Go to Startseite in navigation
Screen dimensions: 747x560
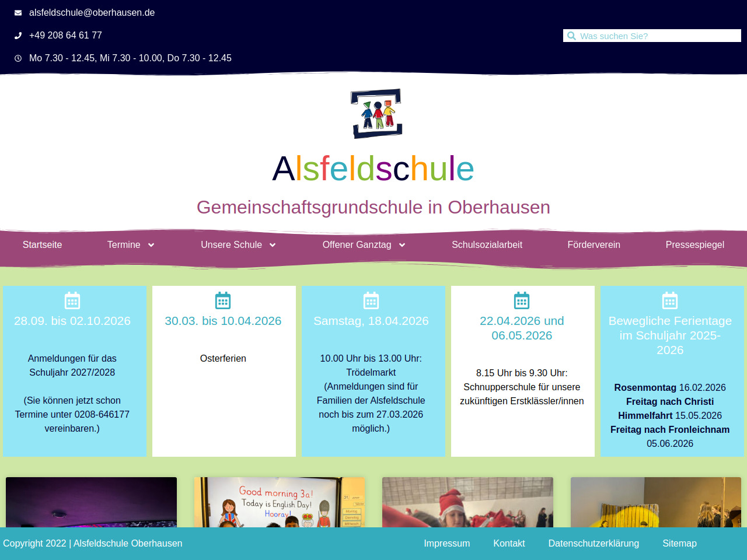coord(42,245)
